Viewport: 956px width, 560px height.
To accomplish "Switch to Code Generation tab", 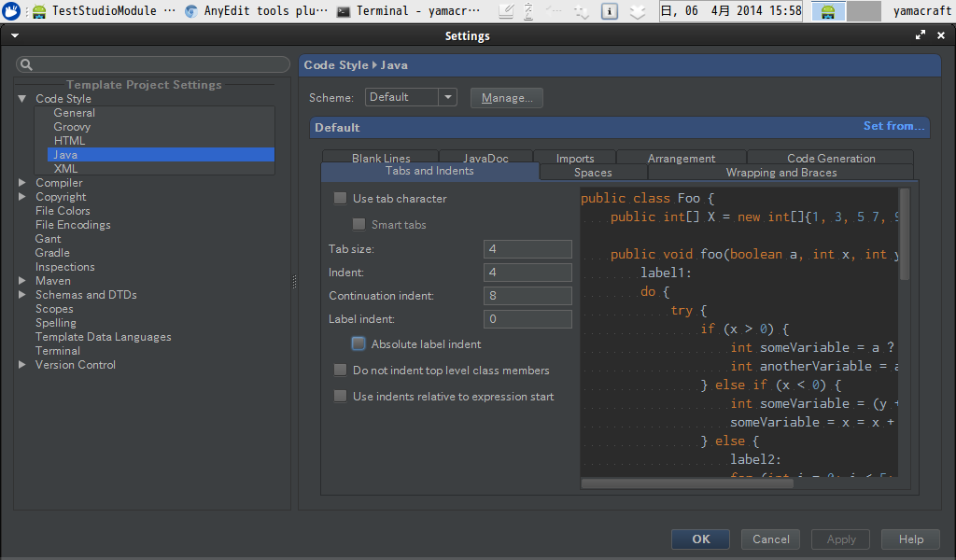I will click(x=830, y=158).
